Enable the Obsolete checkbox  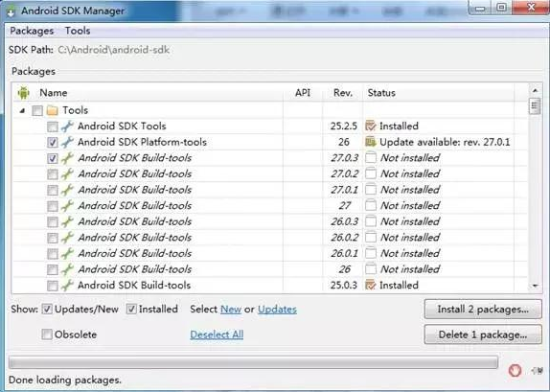click(x=47, y=334)
